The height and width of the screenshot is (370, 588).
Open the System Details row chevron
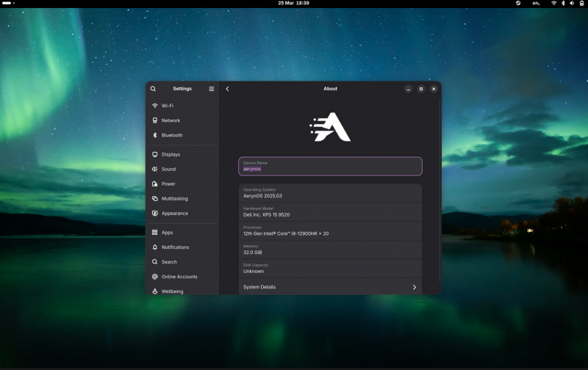point(415,287)
